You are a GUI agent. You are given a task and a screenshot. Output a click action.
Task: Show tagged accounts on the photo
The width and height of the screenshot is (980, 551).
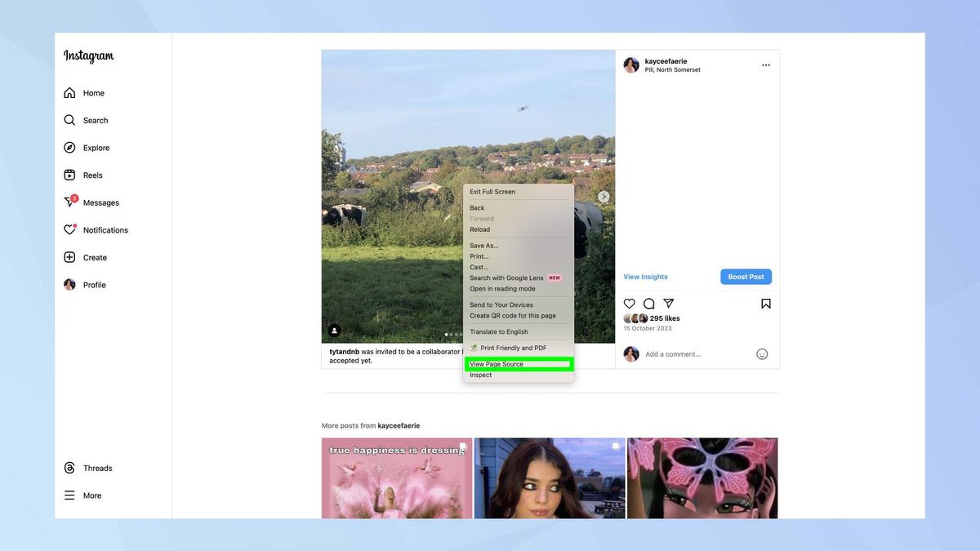coord(333,330)
